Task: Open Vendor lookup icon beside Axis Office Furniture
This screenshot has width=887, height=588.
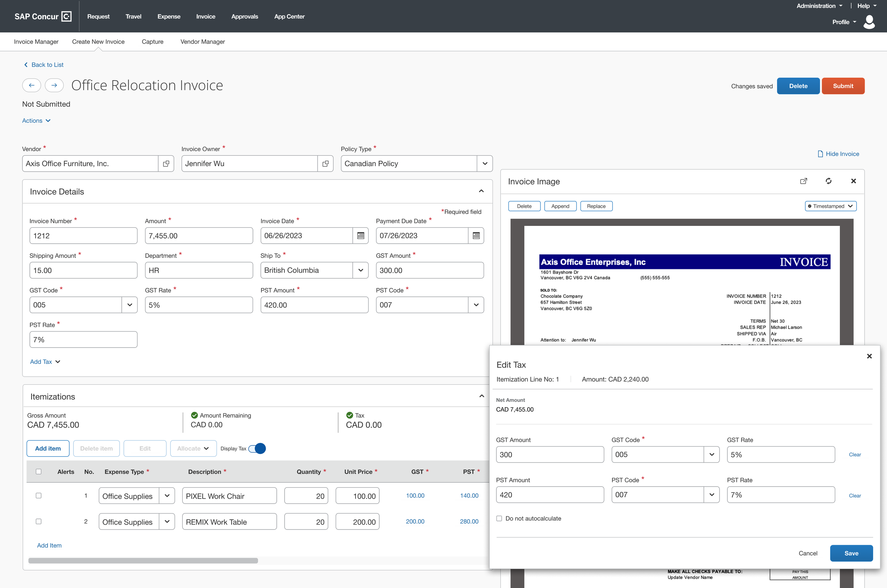Action: tap(166, 163)
